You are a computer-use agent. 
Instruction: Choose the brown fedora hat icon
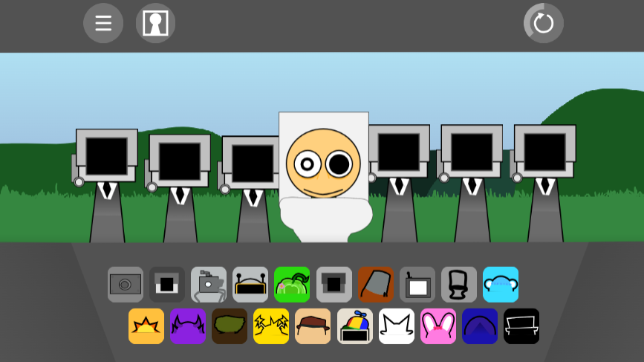click(313, 326)
